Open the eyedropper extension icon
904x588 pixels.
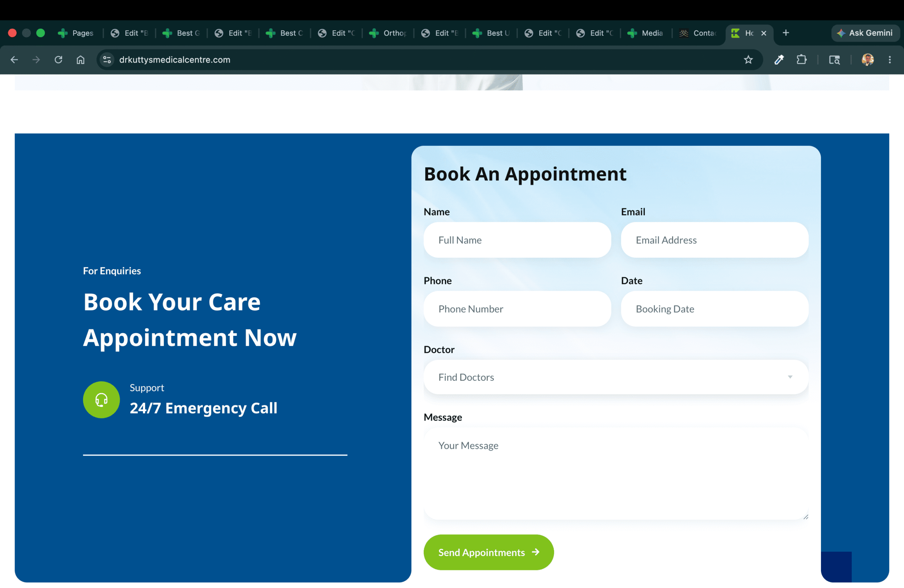779,60
